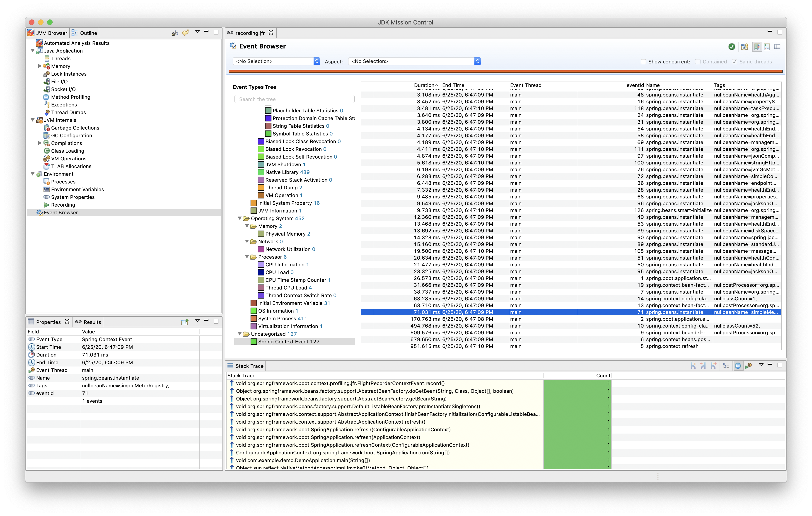Open the Aspect selection dropdown
The height and width of the screenshot is (516, 812).
tap(414, 61)
